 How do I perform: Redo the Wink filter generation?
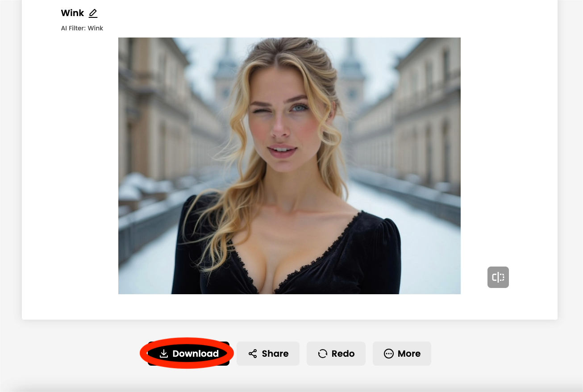[336, 354]
